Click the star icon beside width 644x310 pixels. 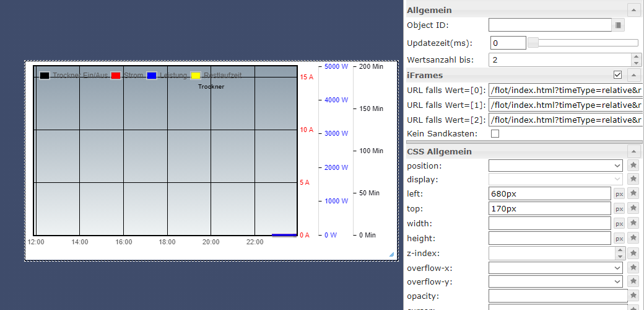(x=633, y=223)
